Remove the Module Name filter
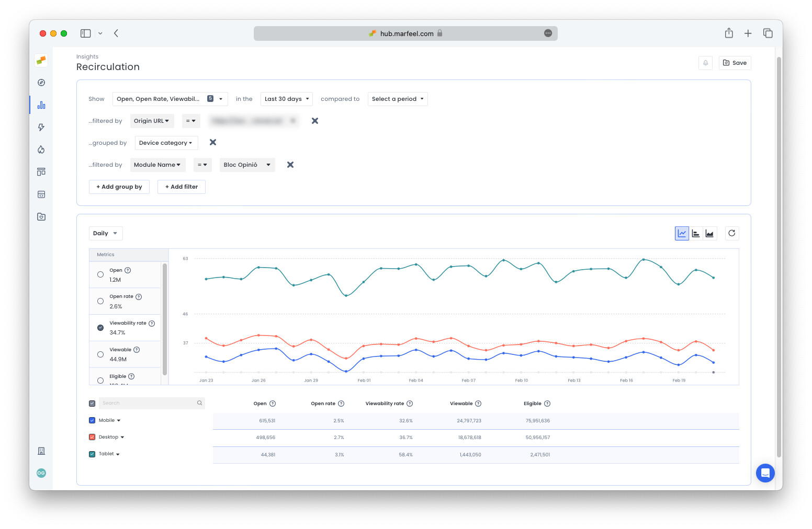 point(290,165)
